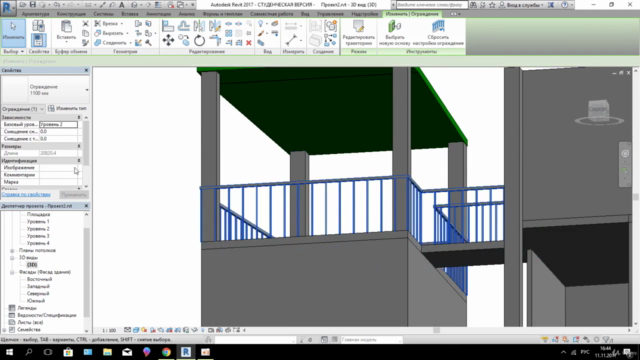The width and height of the screenshot is (640, 360).
Task: Open the Аннотации ribbon tab
Action: [158, 14]
